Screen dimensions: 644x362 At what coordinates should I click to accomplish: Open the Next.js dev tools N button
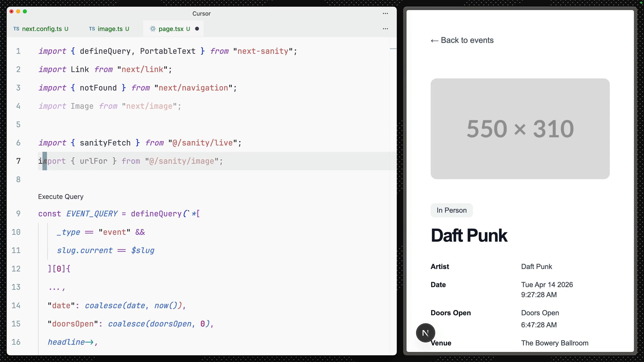click(425, 333)
